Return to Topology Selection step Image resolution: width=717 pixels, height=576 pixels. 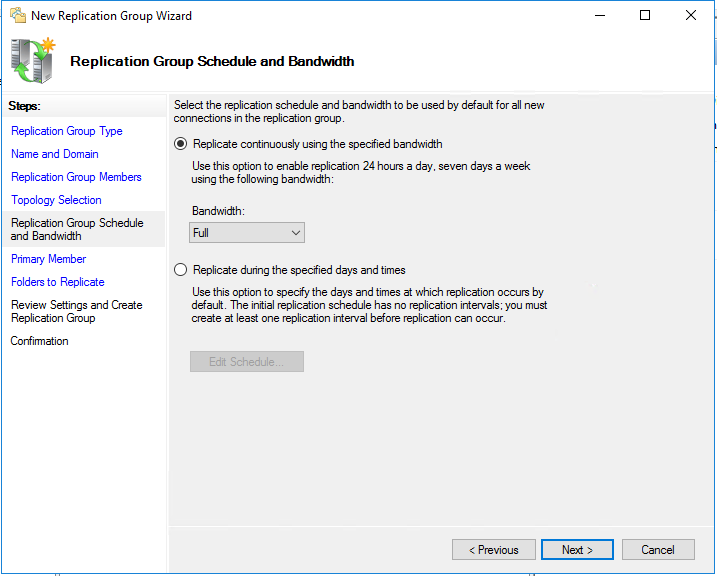point(56,200)
